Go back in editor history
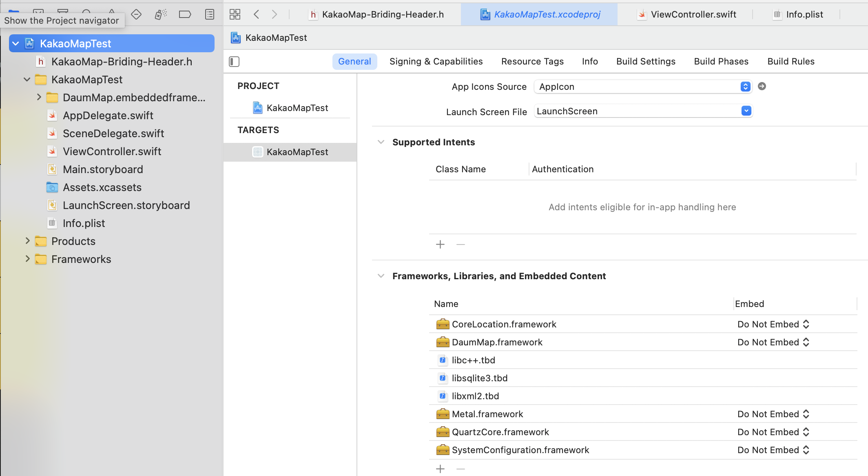Screen dimensions: 868x476 point(257,15)
